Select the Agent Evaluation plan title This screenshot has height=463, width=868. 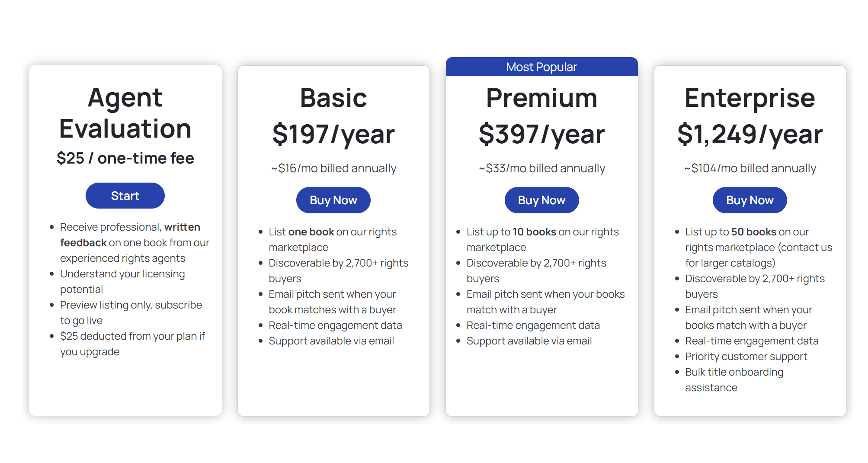[x=125, y=113]
